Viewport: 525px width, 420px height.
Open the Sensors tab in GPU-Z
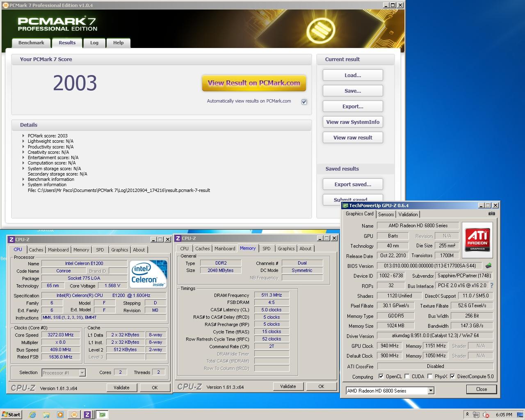tap(386, 215)
